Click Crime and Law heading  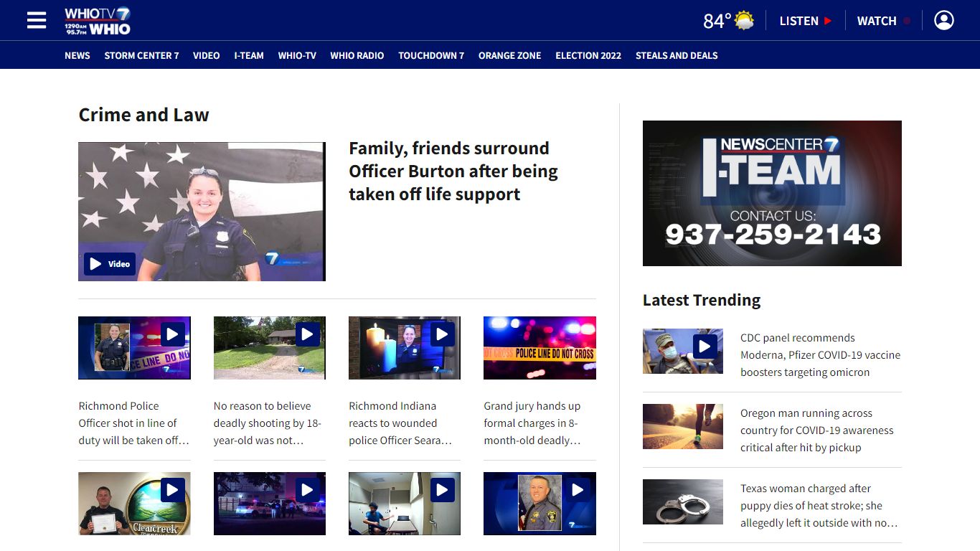coord(143,115)
